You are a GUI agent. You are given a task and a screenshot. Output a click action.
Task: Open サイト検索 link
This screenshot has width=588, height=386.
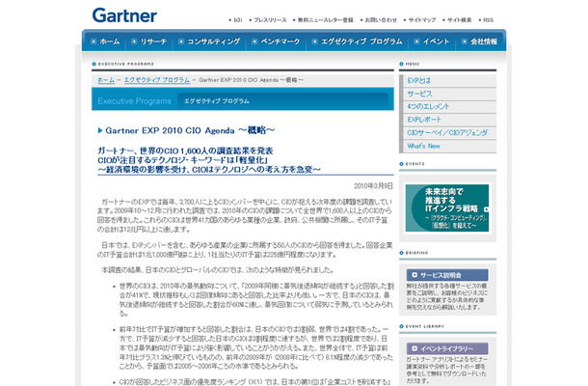coord(460,20)
